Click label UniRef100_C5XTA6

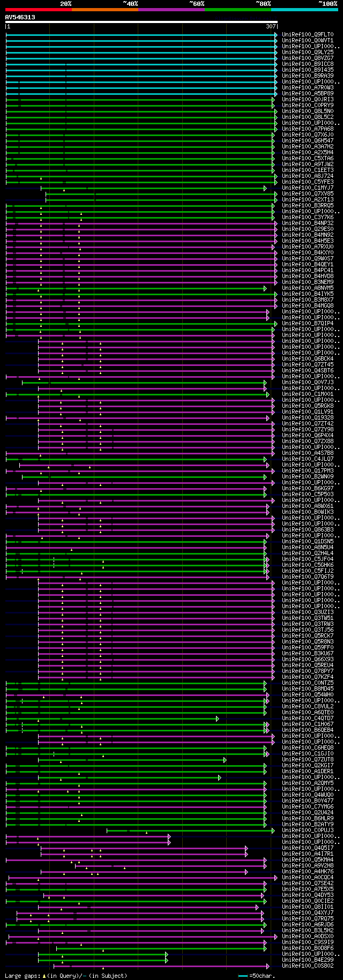[308, 159]
